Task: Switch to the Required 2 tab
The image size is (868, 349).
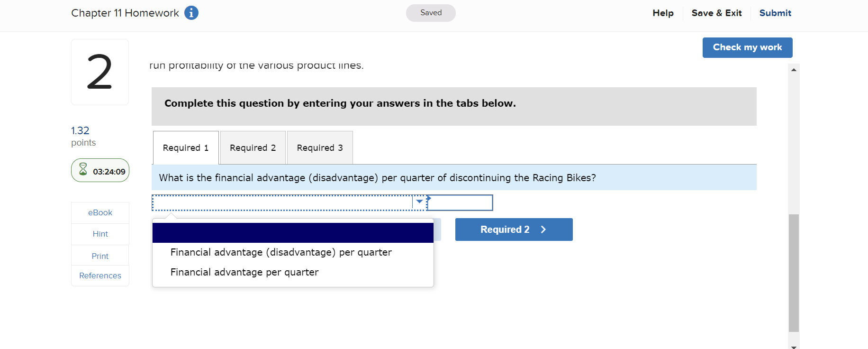Action: click(x=253, y=147)
